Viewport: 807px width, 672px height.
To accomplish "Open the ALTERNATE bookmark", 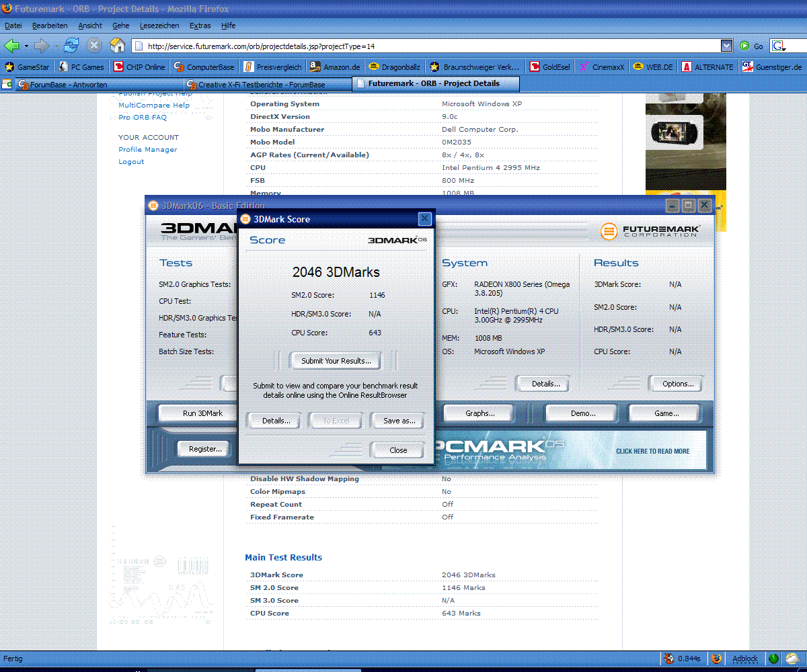I will tap(707, 67).
